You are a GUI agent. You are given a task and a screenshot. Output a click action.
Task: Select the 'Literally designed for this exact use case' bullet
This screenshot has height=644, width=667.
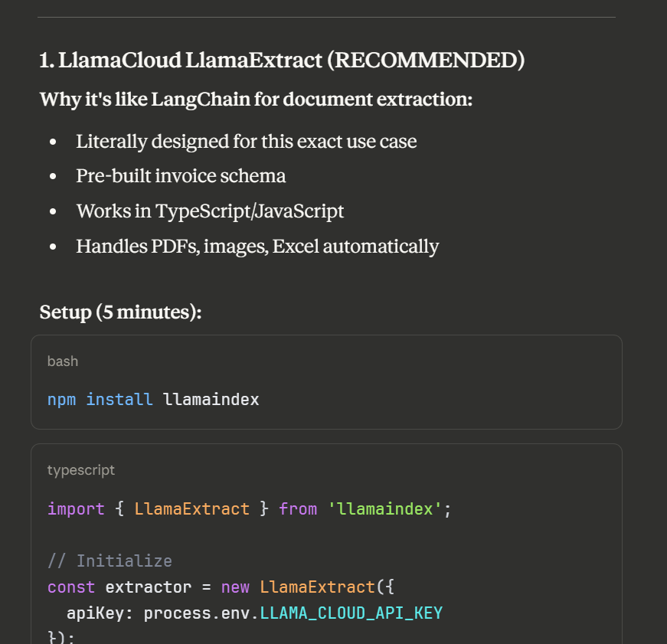click(246, 142)
